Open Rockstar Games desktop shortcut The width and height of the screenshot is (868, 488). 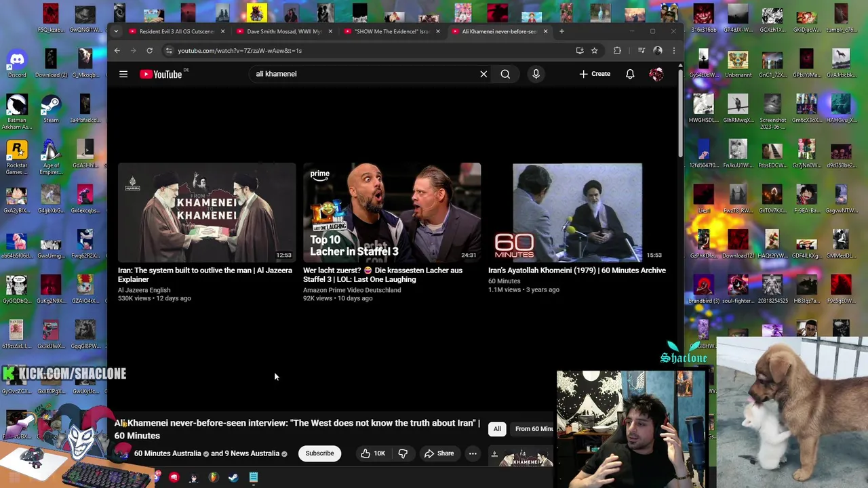pos(17,157)
